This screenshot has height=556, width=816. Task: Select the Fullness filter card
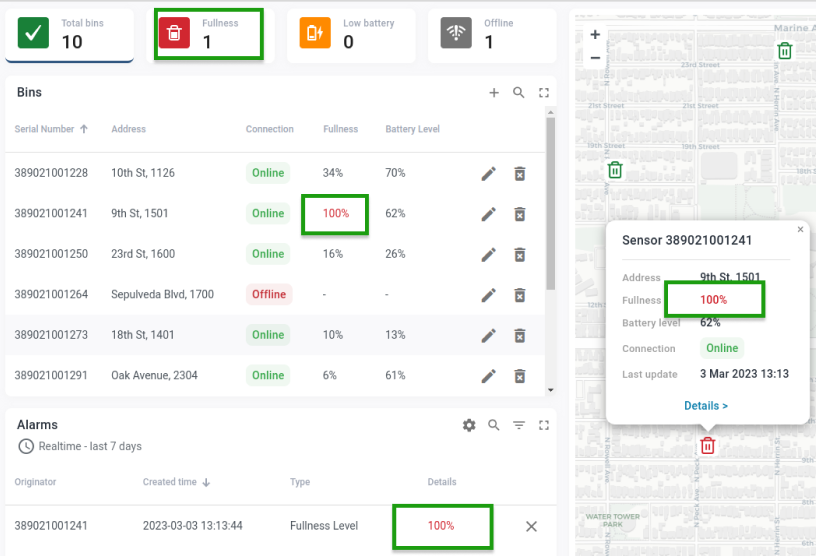click(x=208, y=33)
